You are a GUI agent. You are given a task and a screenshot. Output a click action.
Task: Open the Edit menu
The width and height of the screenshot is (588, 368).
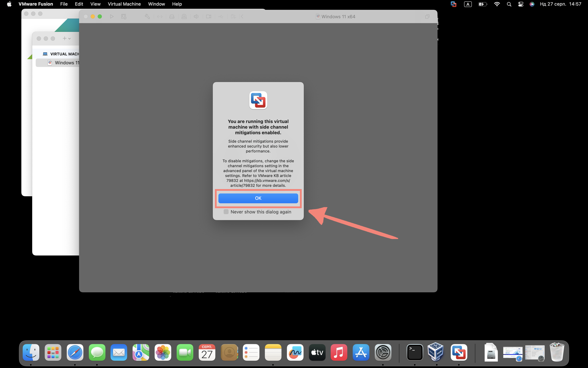point(79,4)
